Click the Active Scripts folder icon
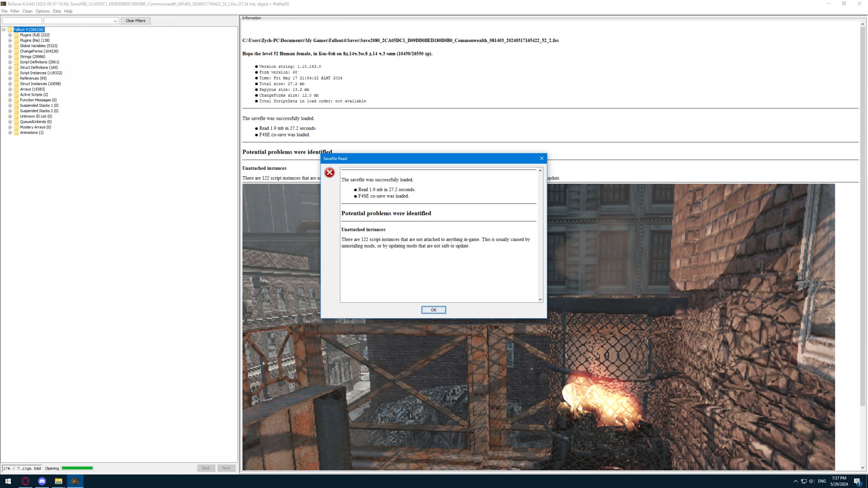This screenshot has height=488, width=868. (16, 95)
